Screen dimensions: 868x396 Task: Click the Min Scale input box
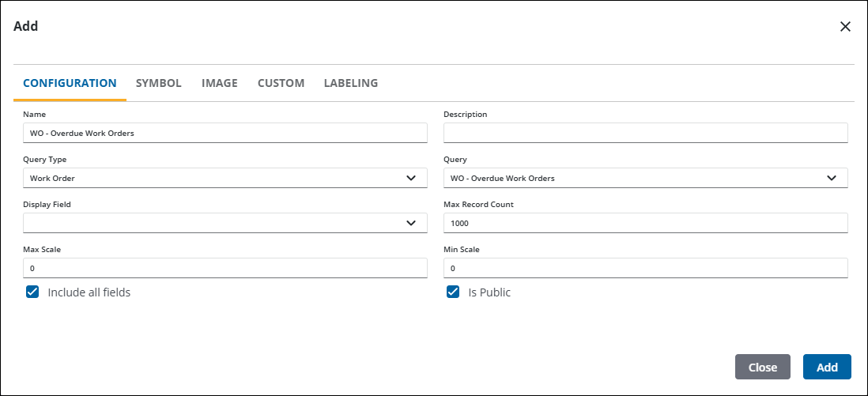coord(645,268)
